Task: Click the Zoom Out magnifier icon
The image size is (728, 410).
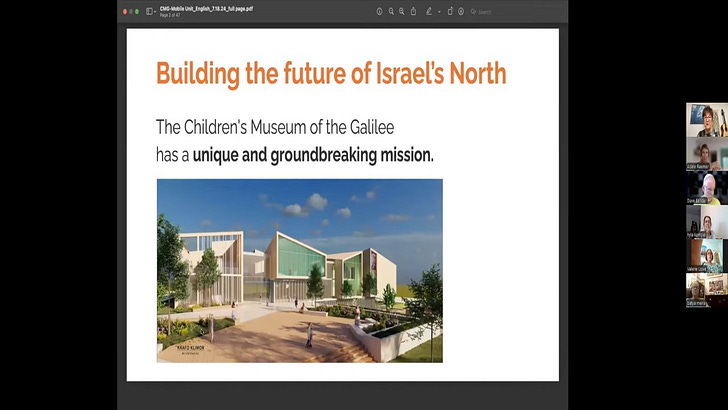Action: click(x=391, y=12)
